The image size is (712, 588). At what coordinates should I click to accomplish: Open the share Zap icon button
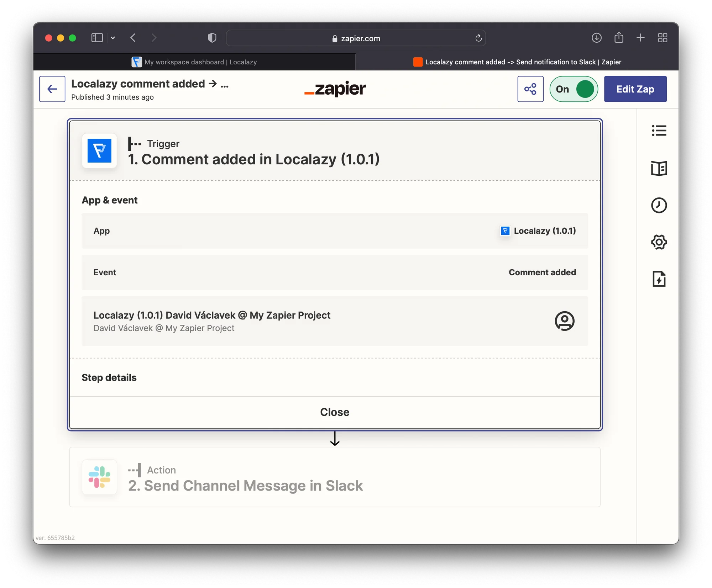[x=530, y=89]
